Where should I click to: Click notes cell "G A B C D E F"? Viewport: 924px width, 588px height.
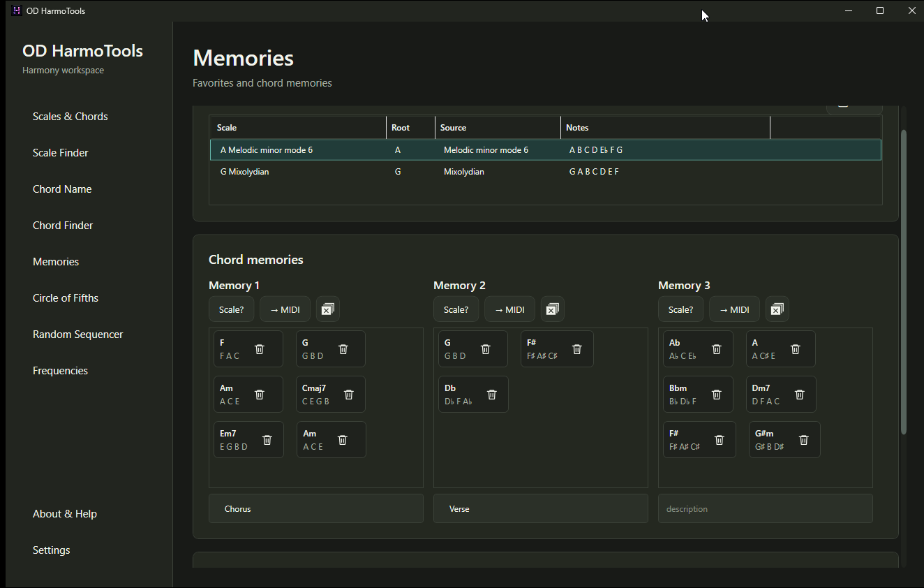point(594,172)
